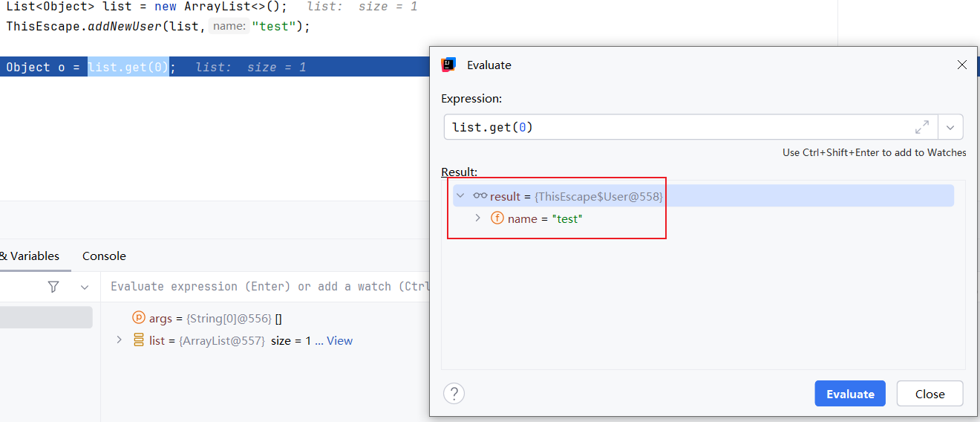
Task: Click the filter funnel icon in the debugger panel
Action: pos(53,287)
